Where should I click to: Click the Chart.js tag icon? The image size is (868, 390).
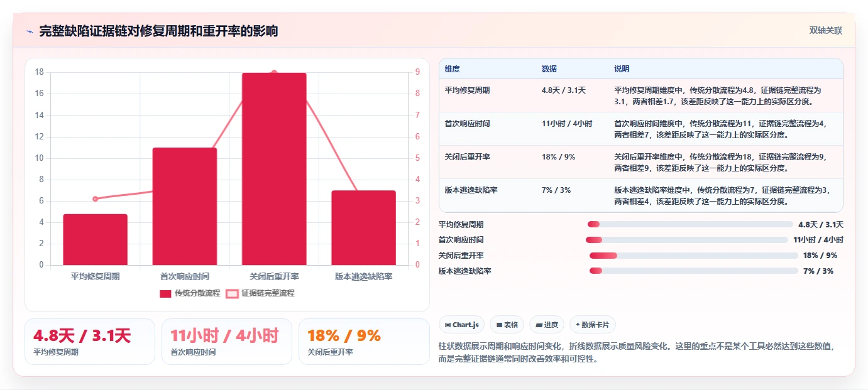448,325
